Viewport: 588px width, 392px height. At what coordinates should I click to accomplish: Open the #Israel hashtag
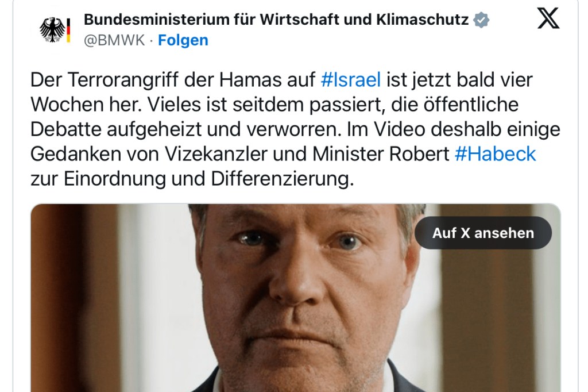click(351, 79)
